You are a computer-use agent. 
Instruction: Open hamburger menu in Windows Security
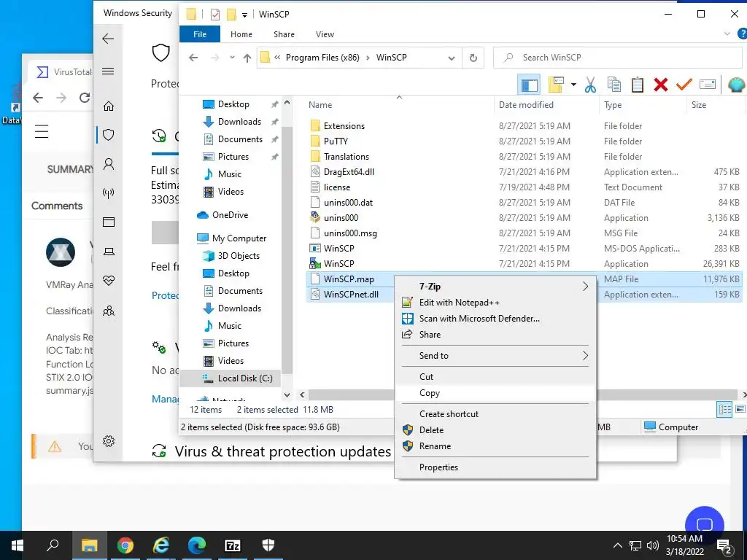click(108, 71)
